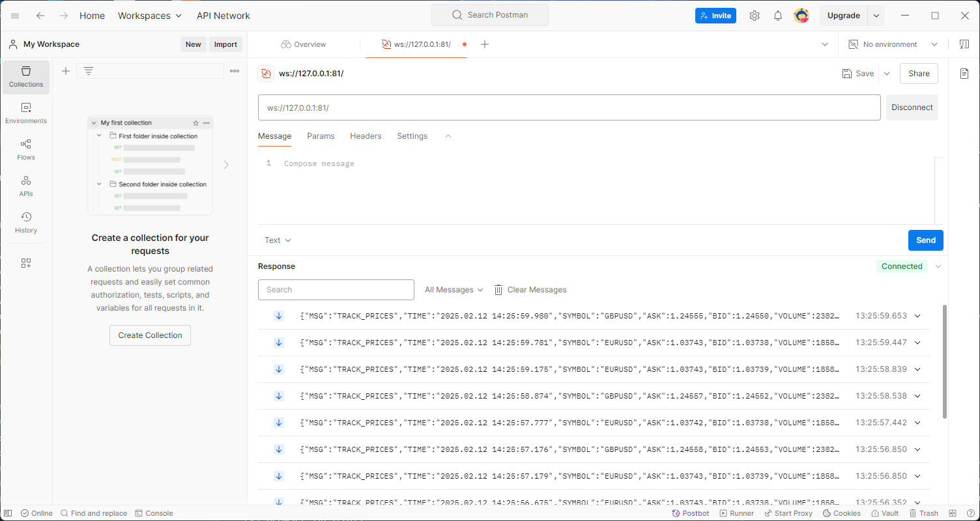The image size is (980, 521).
Task: Switch to the Headers tab
Action: pyautogui.click(x=366, y=136)
